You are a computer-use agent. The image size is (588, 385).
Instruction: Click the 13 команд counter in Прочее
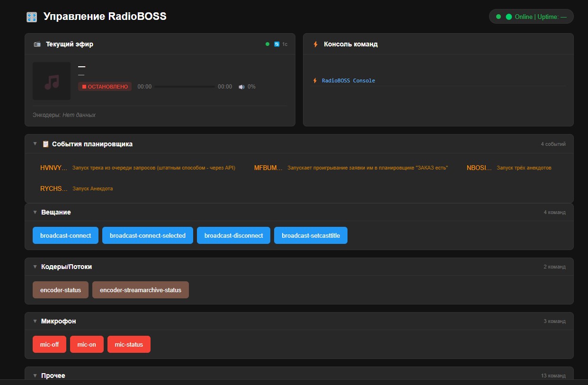click(553, 376)
